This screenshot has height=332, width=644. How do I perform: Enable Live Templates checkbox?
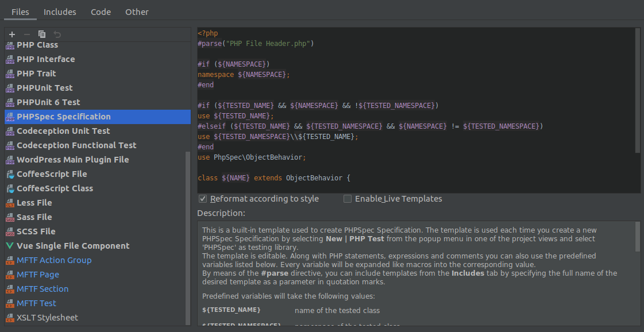click(348, 199)
